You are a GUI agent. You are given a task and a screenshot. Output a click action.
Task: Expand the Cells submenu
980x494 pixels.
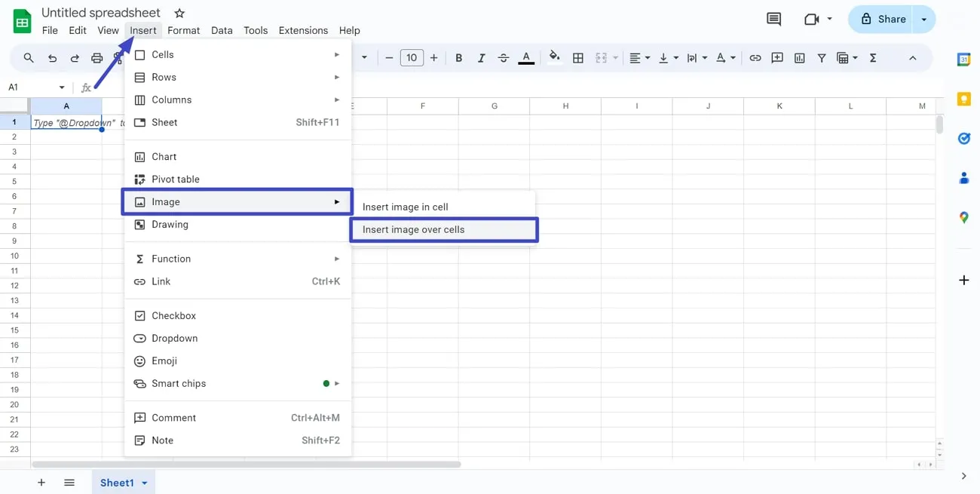[237, 54]
